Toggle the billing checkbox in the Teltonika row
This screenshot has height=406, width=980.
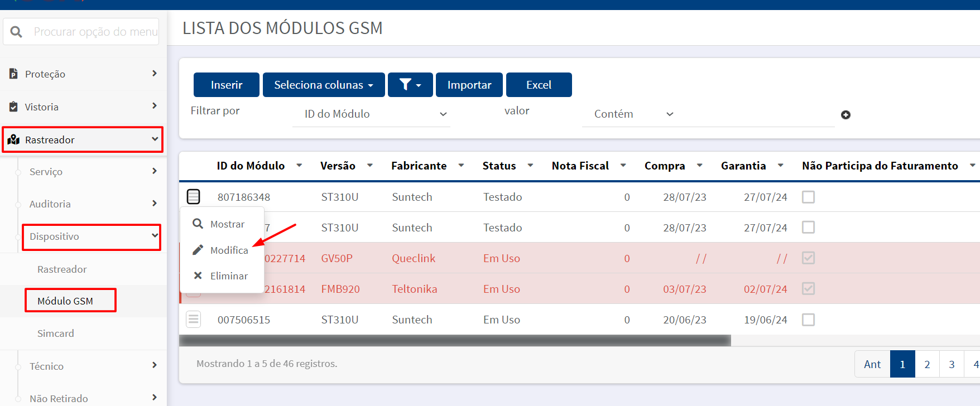point(808,289)
